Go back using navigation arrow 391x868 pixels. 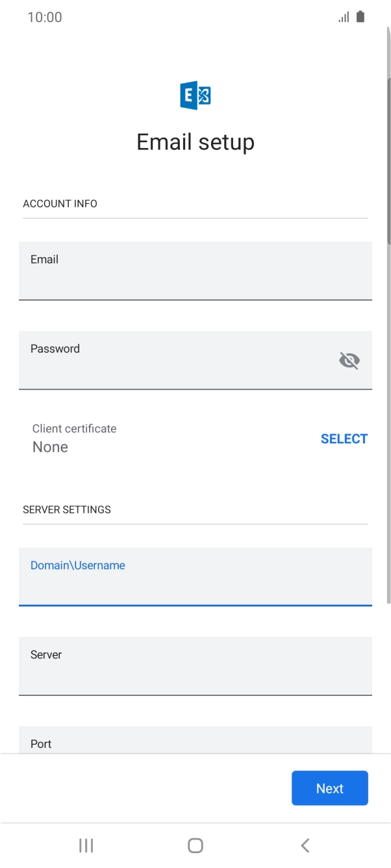305,845
